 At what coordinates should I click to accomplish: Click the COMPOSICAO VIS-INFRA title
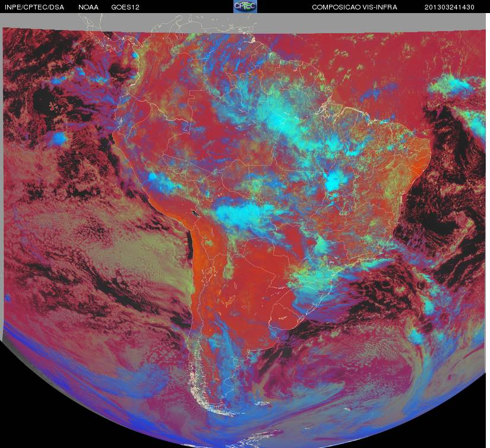coord(355,7)
